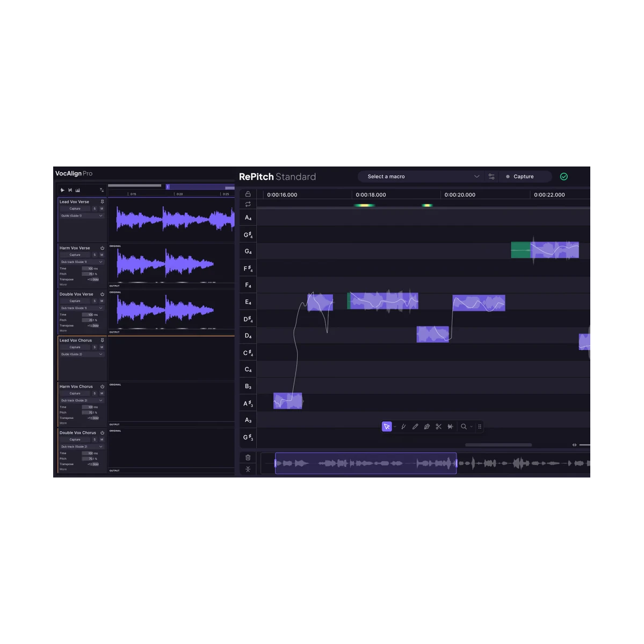This screenshot has width=644, height=644.
Task: Toggle power on Double Vox Verse
Action: (x=102, y=294)
